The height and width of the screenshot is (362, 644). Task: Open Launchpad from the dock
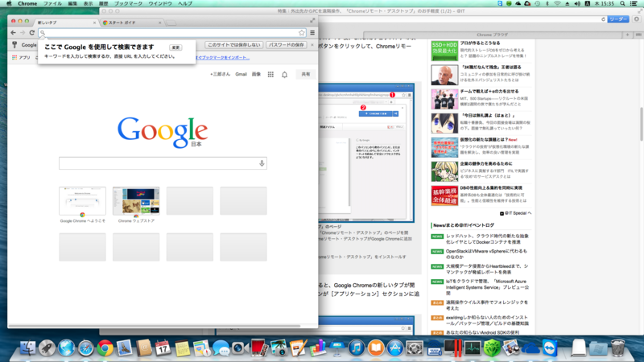pyautogui.click(x=47, y=348)
